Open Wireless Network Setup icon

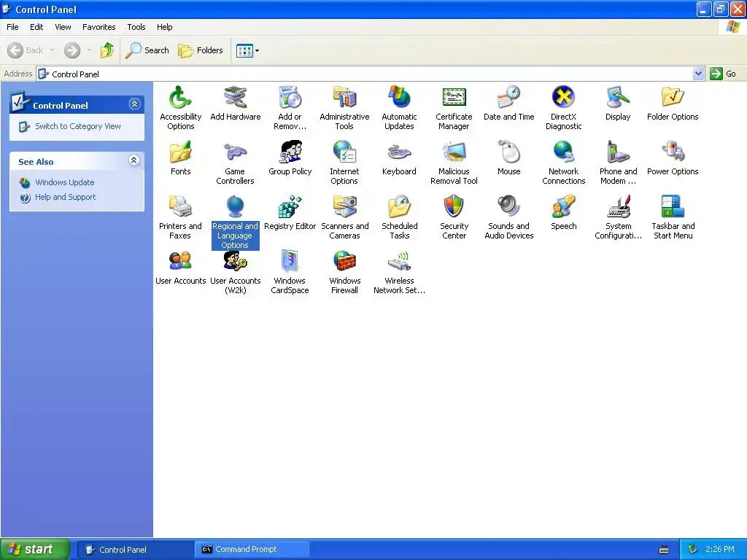click(x=399, y=273)
